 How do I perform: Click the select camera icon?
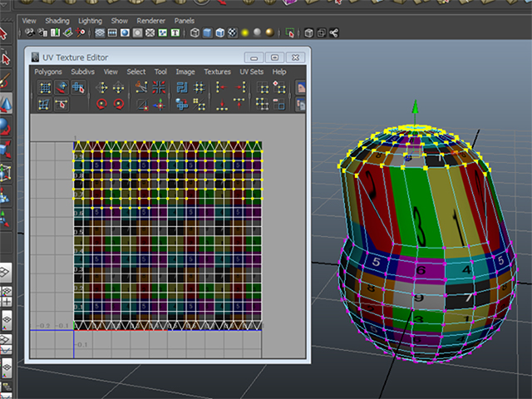point(30,33)
